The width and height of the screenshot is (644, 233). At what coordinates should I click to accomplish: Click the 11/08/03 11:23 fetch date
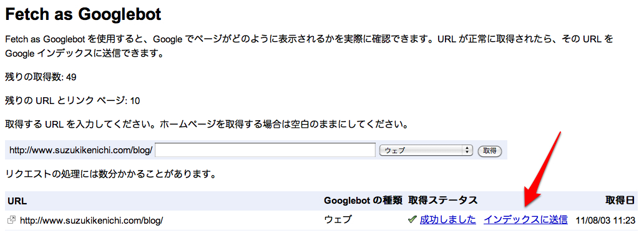coord(606,220)
